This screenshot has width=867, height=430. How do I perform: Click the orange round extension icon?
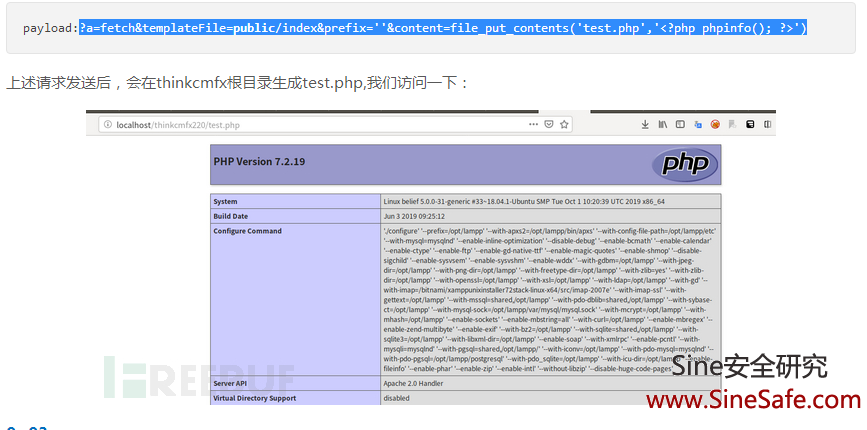coord(714,125)
